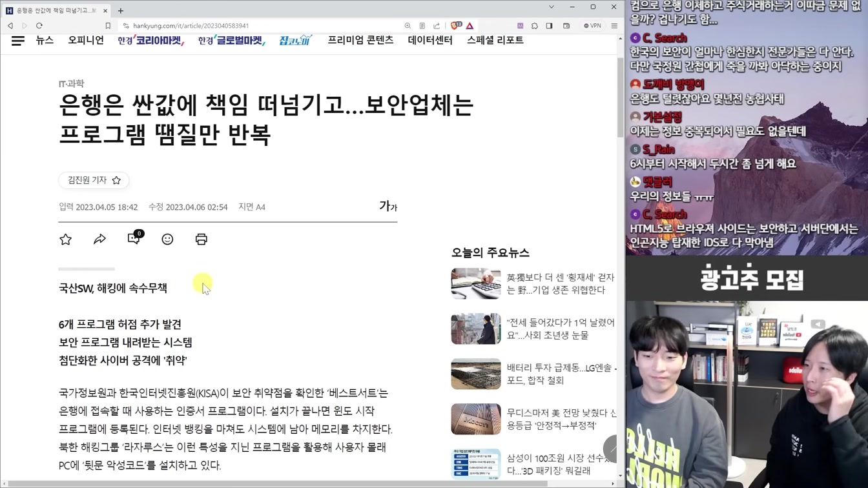
Task: Open the "전세 들어갔다가 1억 날렸어요" headline
Action: [x=561, y=329]
